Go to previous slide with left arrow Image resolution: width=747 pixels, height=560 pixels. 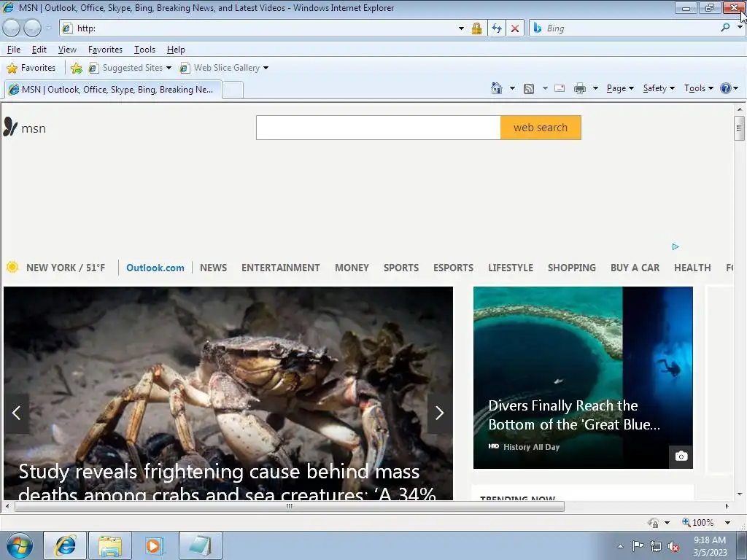click(16, 413)
